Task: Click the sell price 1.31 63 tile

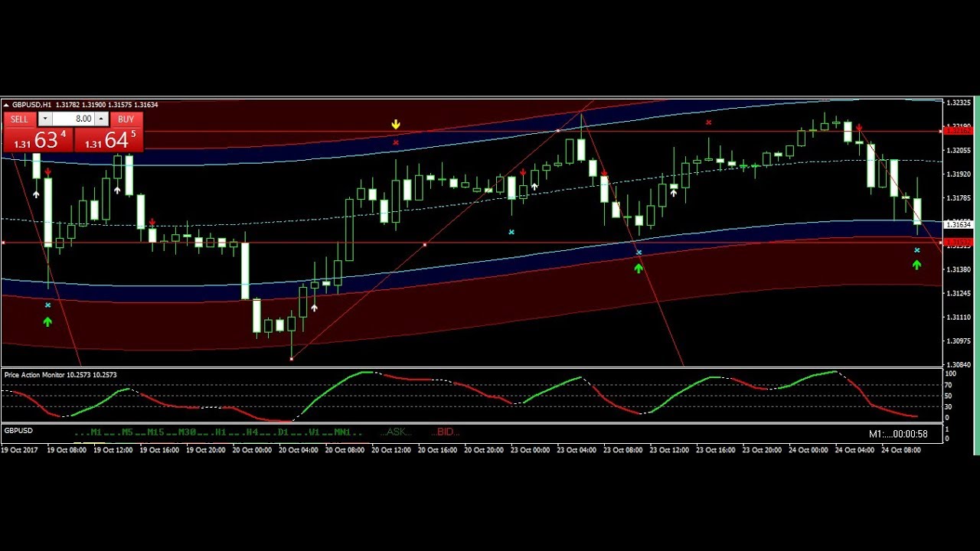Action: [x=38, y=139]
